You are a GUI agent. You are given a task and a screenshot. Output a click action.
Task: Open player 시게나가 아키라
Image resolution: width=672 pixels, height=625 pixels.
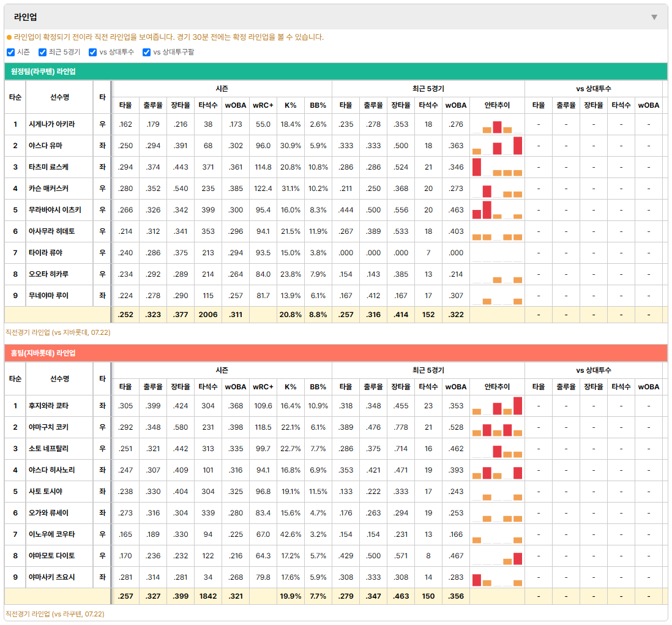(x=52, y=124)
